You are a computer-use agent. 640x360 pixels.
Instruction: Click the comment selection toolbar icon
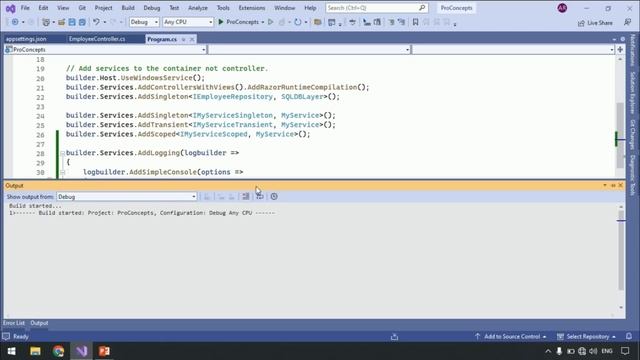click(x=391, y=22)
